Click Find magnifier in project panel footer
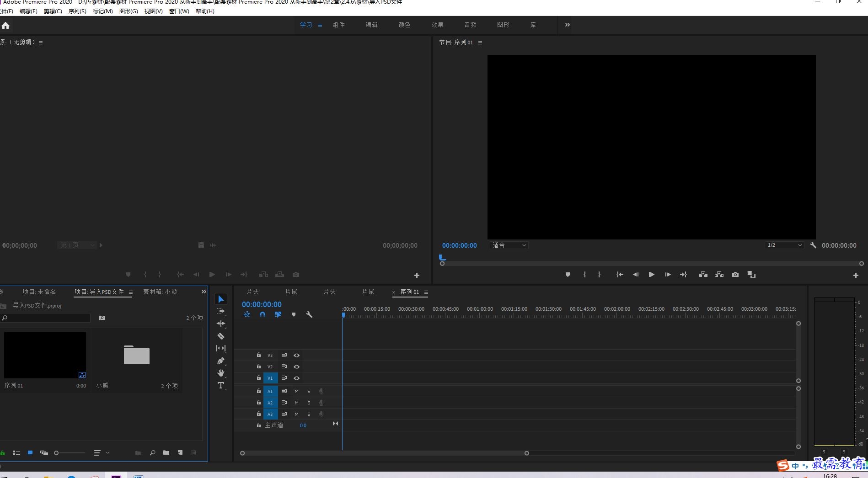 pos(152,453)
